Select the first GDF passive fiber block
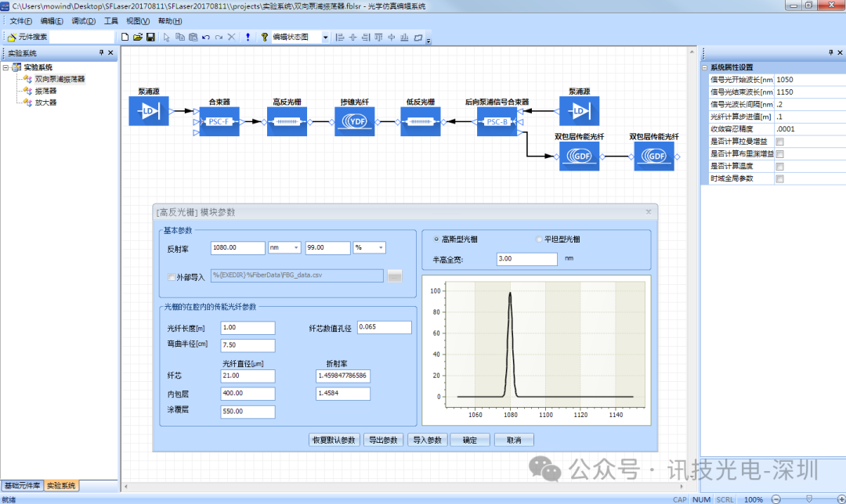The image size is (846, 504). point(579,156)
